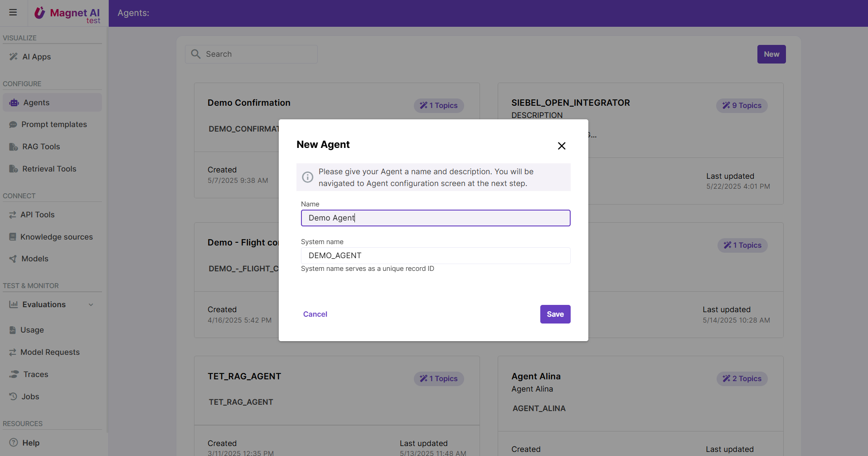
Task: Click Cancel in New Agent dialog
Action: point(315,314)
